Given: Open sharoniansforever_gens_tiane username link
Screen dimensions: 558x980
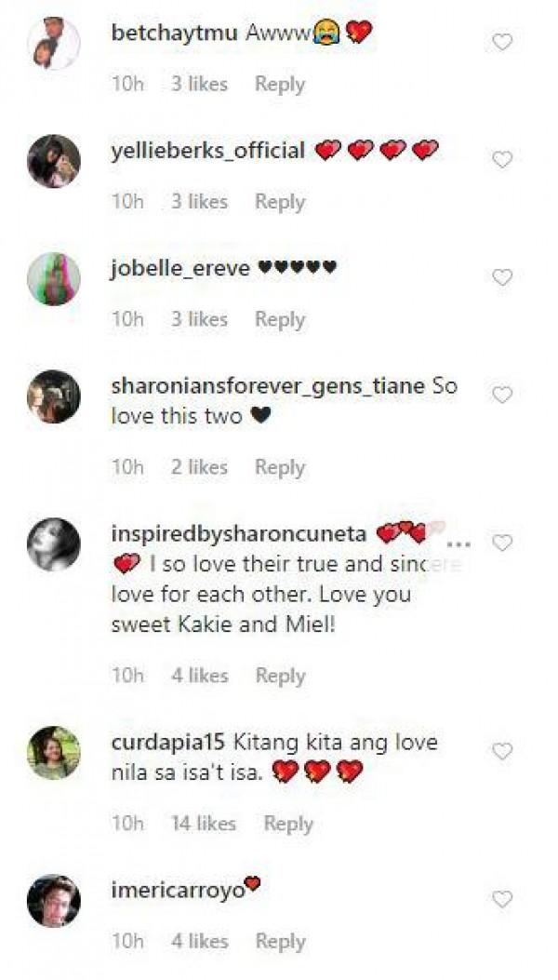Looking at the screenshot, I should coord(268,386).
